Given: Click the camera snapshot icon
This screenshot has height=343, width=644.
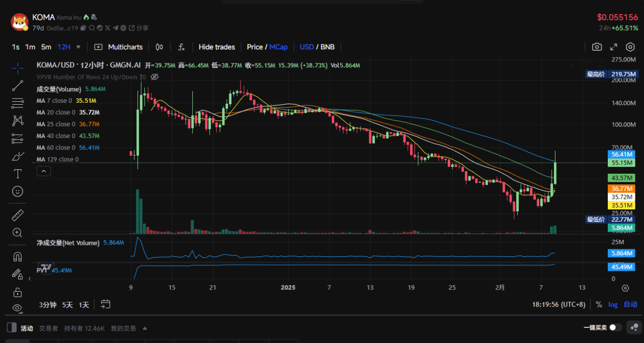Looking at the screenshot, I should click(597, 47).
